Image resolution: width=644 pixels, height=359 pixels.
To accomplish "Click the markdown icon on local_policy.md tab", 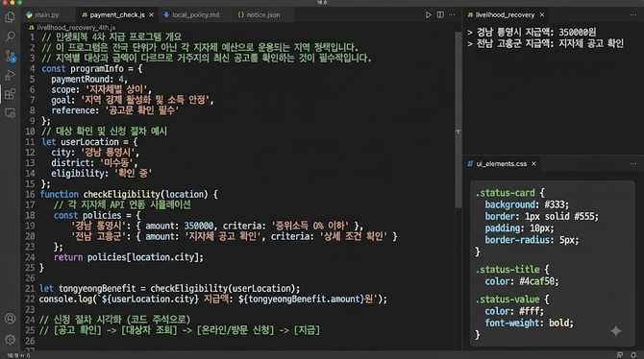I will coord(166,14).
